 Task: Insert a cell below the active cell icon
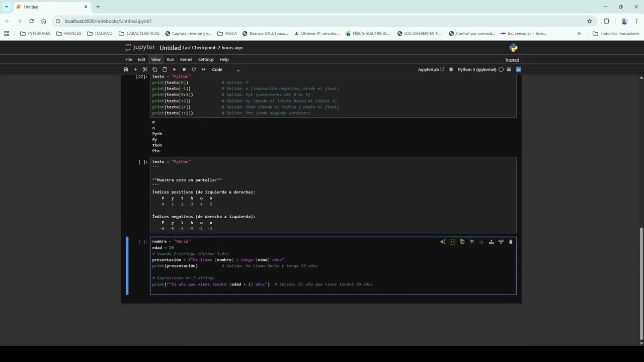[x=501, y=242]
